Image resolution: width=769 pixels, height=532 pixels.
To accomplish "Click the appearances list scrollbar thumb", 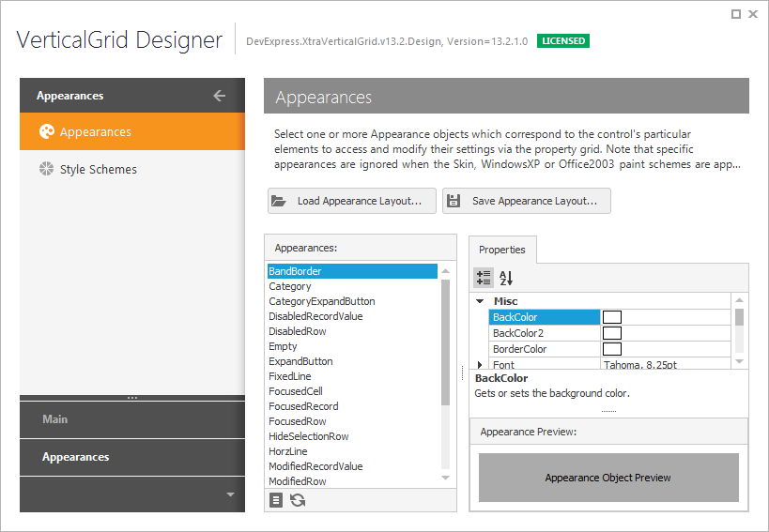I will [x=445, y=342].
